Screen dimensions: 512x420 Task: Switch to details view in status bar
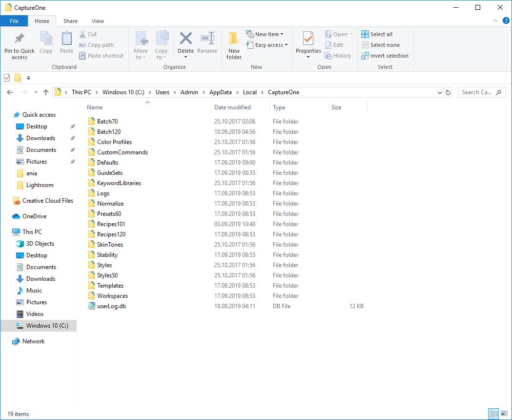coord(493,414)
